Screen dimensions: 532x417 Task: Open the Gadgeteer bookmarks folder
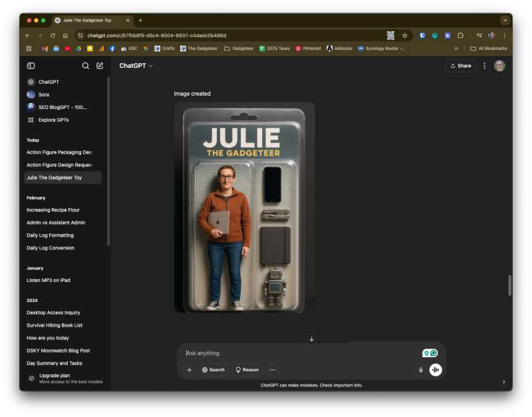[239, 49]
